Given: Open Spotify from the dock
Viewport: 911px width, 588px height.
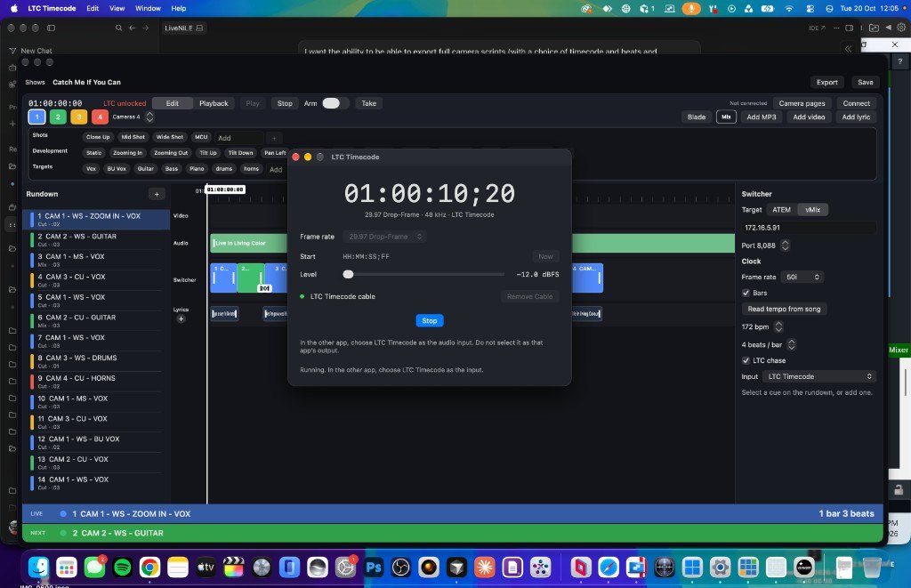Looking at the screenshot, I should point(122,567).
